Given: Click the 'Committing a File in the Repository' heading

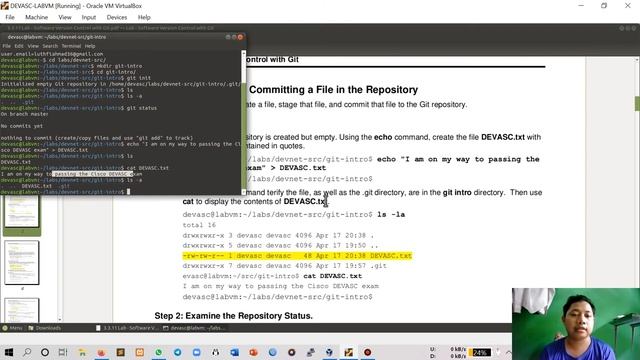Looking at the screenshot, I should (333, 90).
